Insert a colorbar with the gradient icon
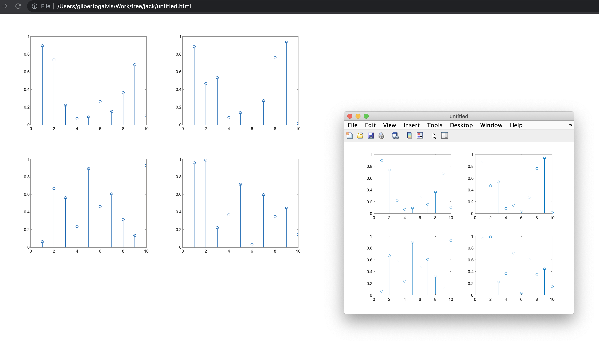 [409, 135]
